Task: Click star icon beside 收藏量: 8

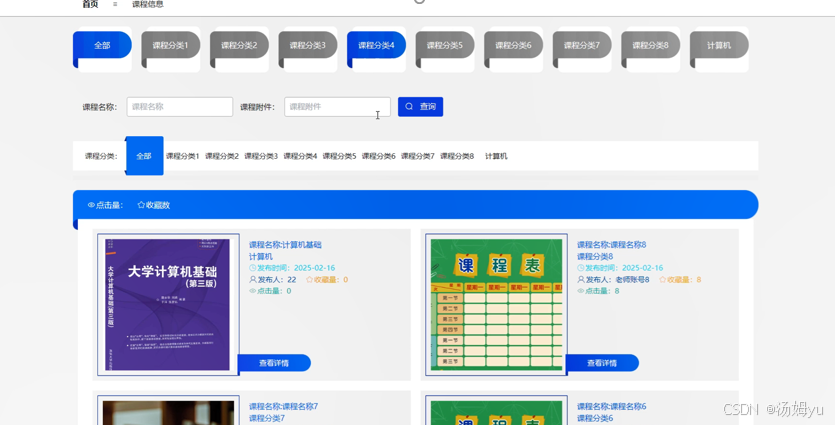Action: [663, 280]
